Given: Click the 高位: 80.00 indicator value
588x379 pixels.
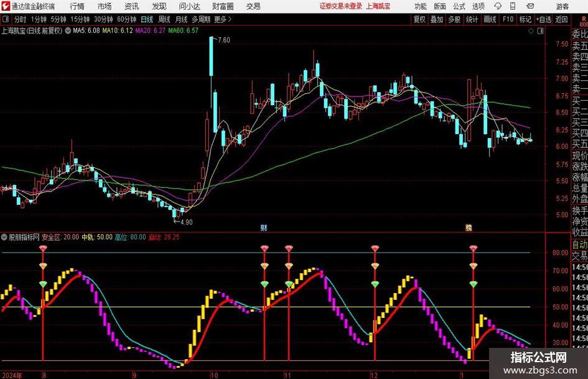Looking at the screenshot, I should [130, 237].
